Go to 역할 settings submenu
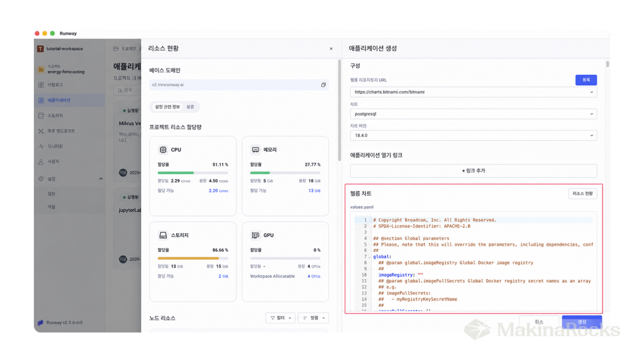644x362 pixels. [52, 207]
